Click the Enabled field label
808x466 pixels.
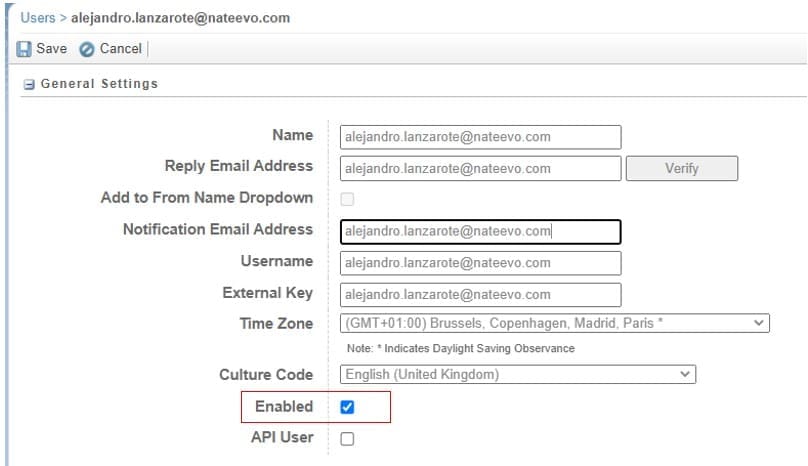tap(283, 407)
